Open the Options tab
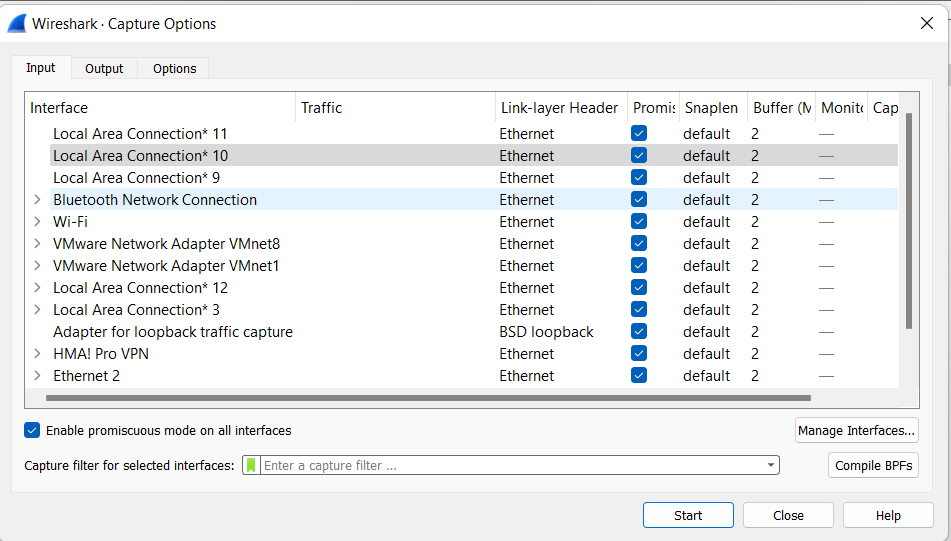The height and width of the screenshot is (541, 951). pos(174,68)
